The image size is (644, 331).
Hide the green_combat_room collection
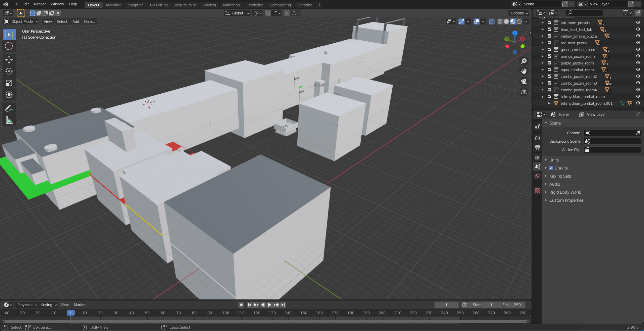[638, 50]
